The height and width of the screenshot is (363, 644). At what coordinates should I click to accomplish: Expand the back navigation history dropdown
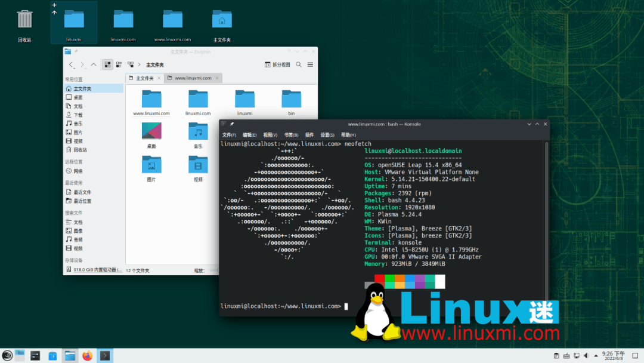click(73, 67)
